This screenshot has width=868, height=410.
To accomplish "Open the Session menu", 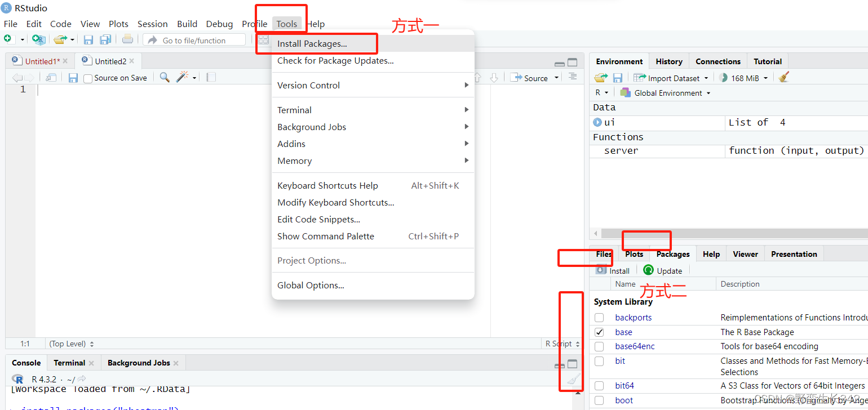I will coord(153,24).
